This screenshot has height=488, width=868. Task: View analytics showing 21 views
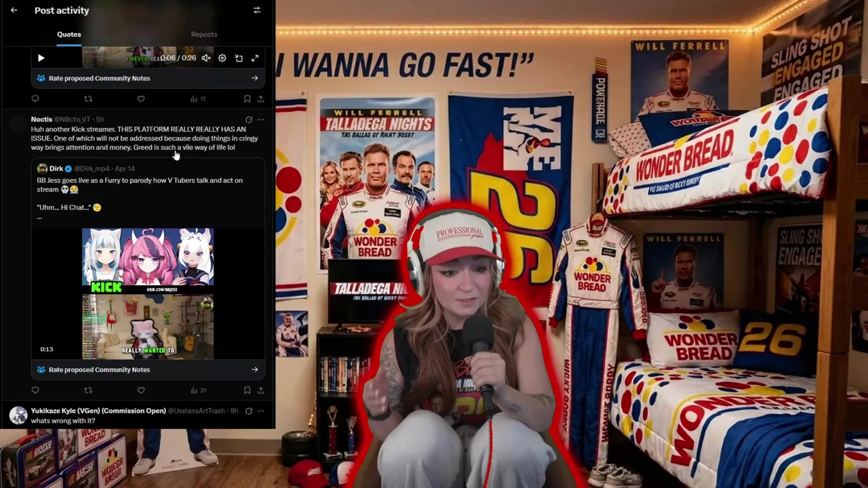(198, 390)
